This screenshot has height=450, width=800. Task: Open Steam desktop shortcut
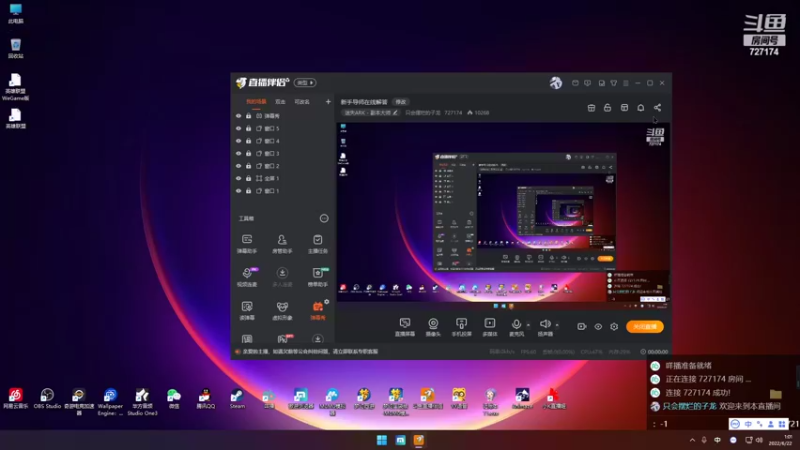pos(237,398)
